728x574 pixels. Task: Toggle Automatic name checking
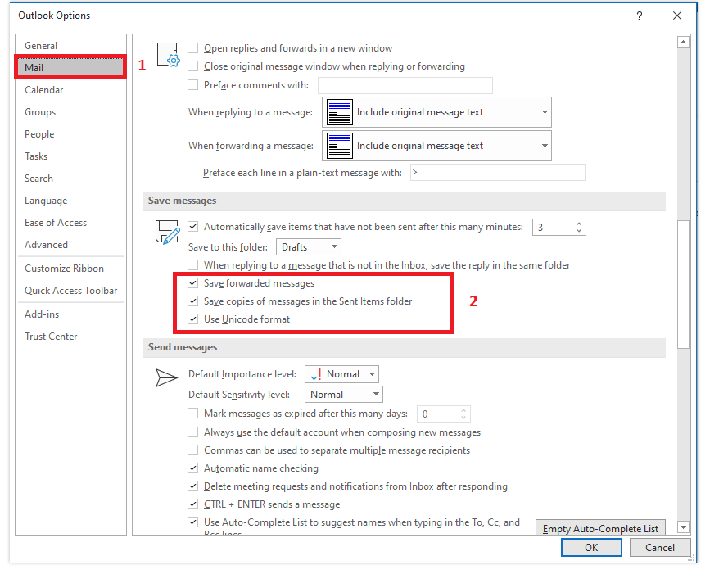(x=192, y=468)
